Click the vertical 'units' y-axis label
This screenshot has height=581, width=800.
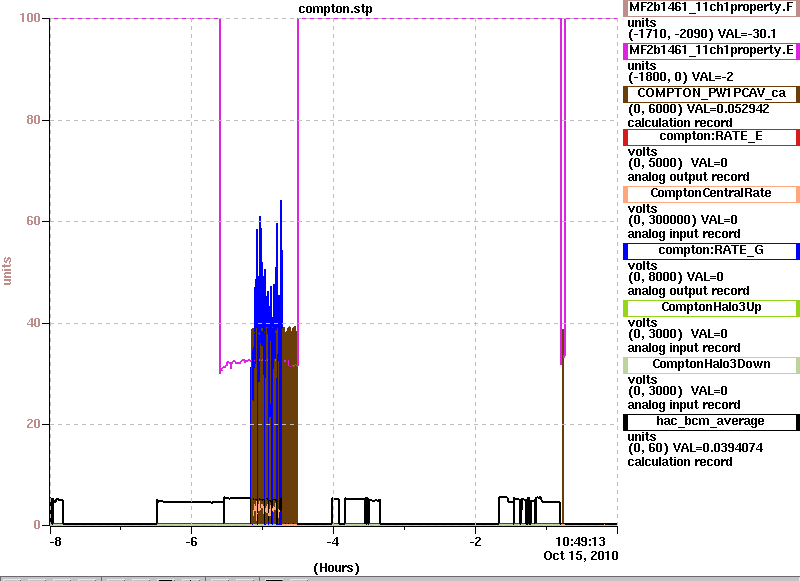tap(7, 271)
